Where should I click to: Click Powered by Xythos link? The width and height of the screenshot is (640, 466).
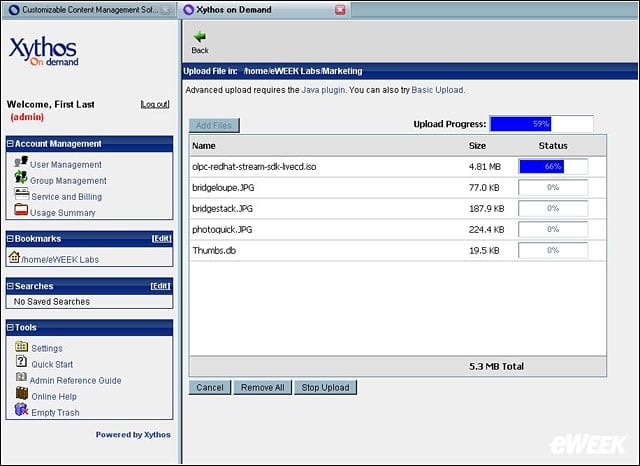pyautogui.click(x=133, y=435)
